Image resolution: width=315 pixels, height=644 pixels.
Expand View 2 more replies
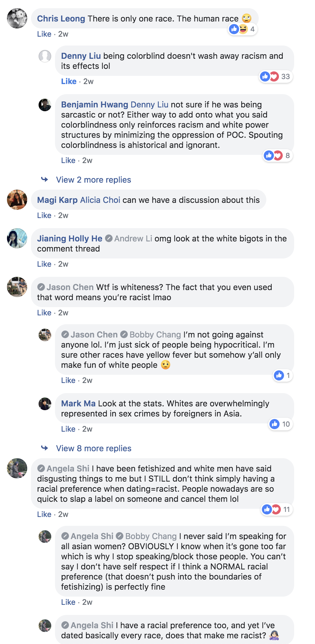pos(94,180)
